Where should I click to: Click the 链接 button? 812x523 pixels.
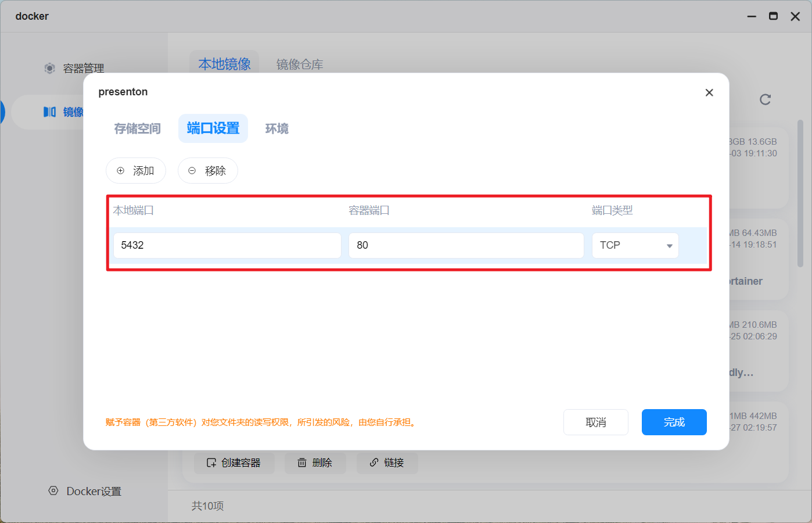(387, 463)
